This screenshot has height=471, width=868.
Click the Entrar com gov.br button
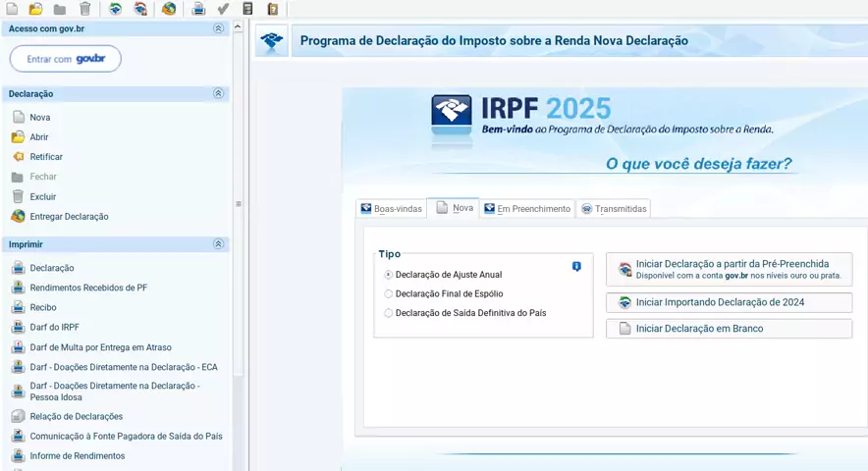[66, 59]
